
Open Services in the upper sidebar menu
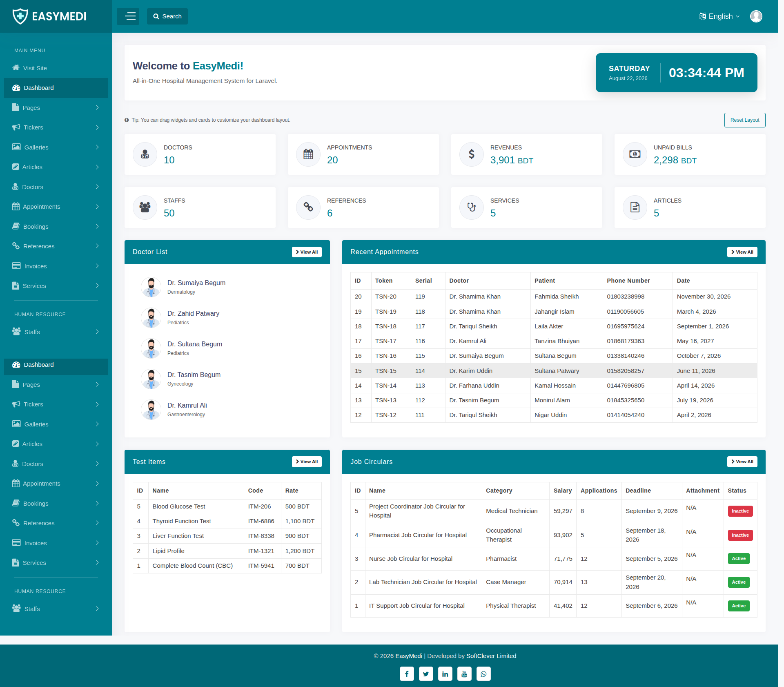point(56,286)
